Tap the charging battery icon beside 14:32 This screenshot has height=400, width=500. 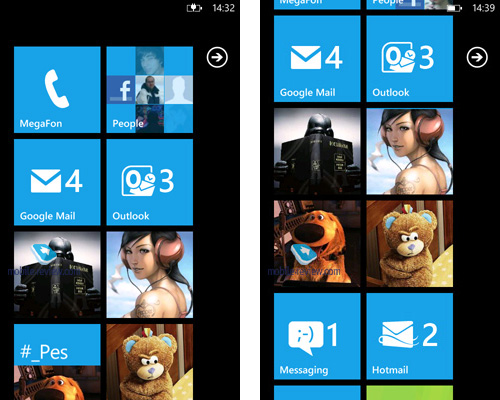point(194,8)
